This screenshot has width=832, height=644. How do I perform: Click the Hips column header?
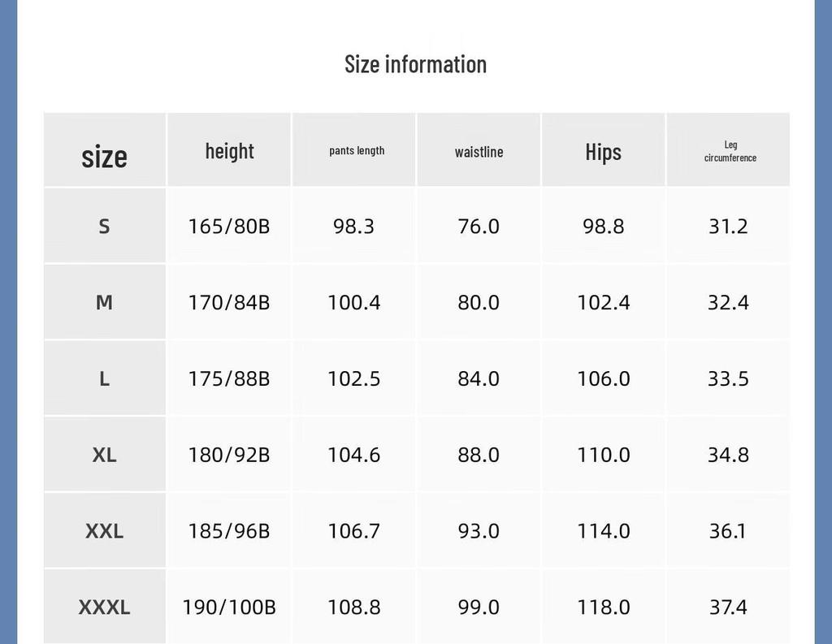coord(604,152)
